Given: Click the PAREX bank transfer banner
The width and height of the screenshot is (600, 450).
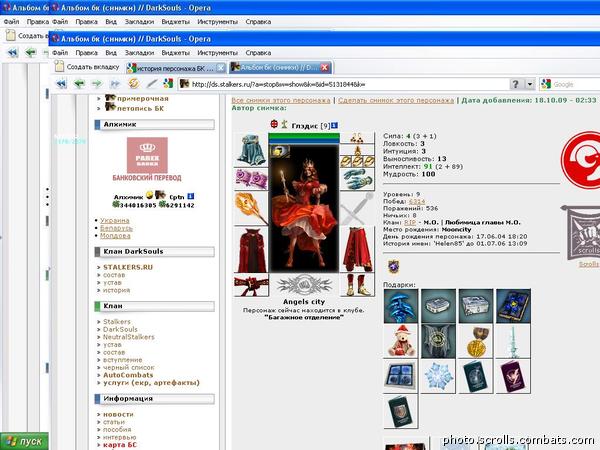Looking at the screenshot, I should click(147, 159).
